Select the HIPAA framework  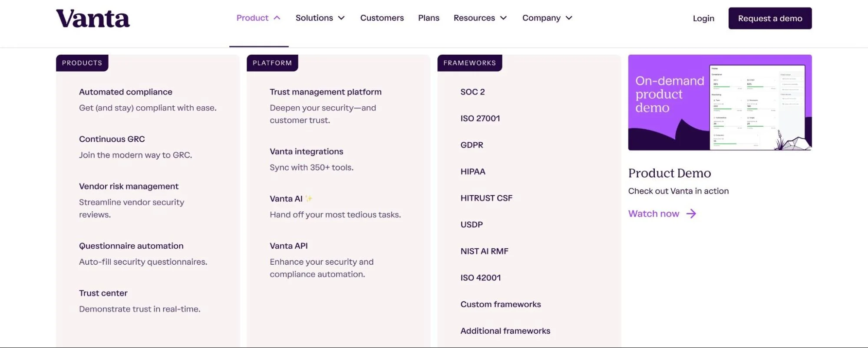473,171
